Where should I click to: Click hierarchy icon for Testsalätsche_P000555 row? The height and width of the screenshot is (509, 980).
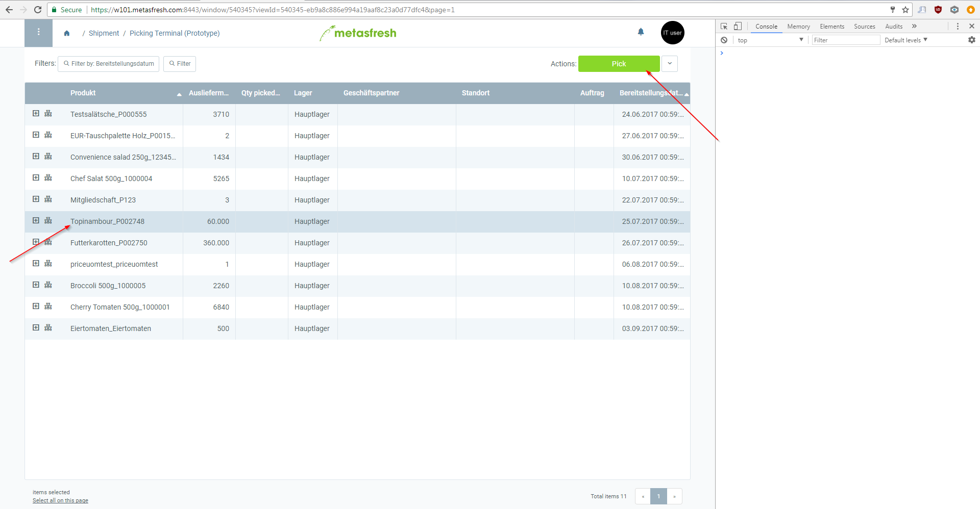tap(48, 114)
